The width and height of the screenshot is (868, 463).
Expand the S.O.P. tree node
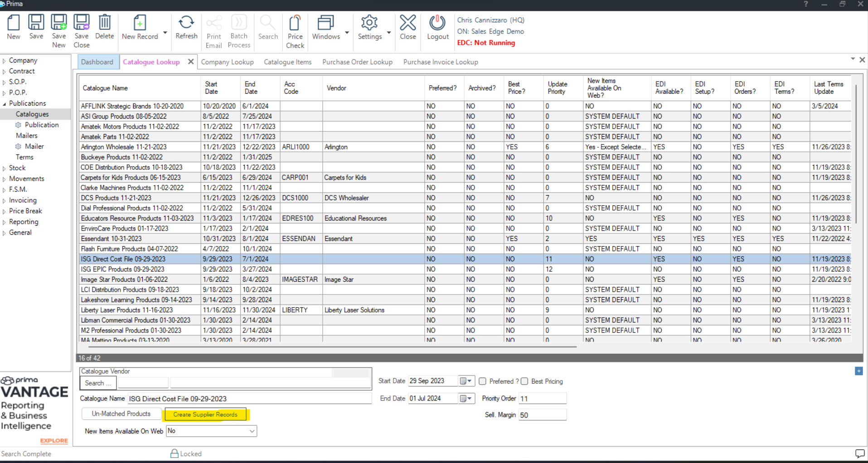4,82
